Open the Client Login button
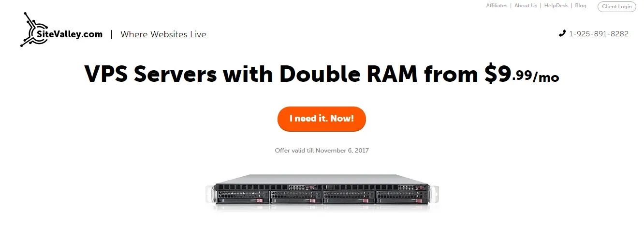The height and width of the screenshot is (245, 644). point(617,7)
